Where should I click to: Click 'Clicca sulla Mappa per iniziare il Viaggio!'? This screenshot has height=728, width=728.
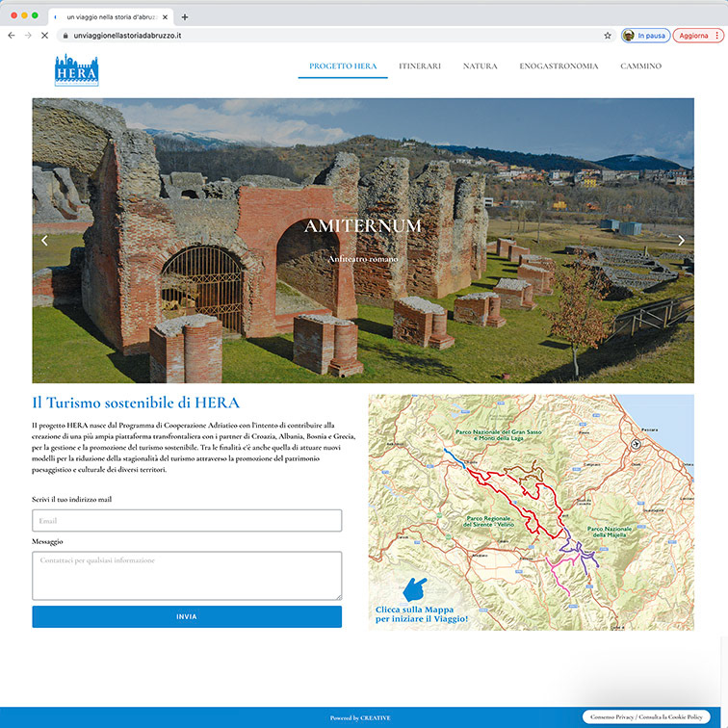[422, 613]
